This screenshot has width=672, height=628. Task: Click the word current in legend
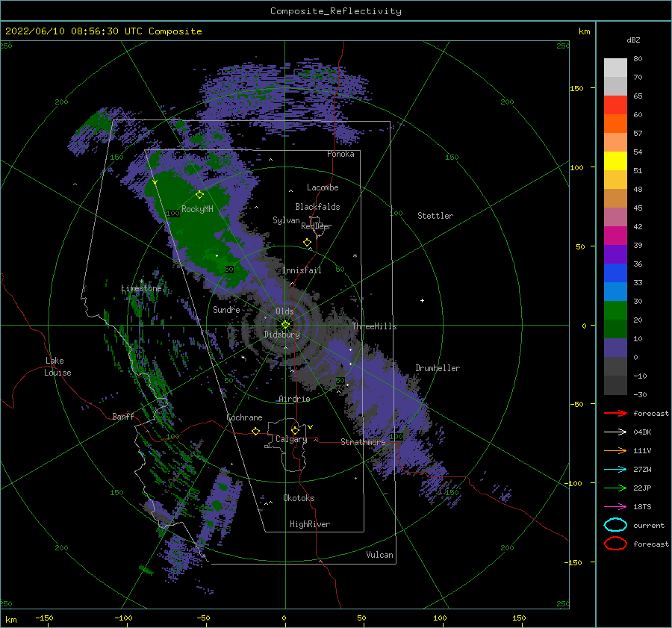(x=649, y=525)
